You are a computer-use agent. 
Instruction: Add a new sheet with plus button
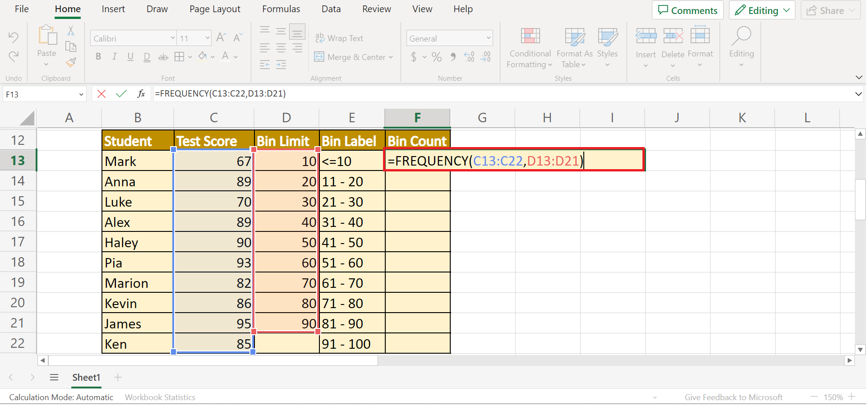click(x=118, y=378)
